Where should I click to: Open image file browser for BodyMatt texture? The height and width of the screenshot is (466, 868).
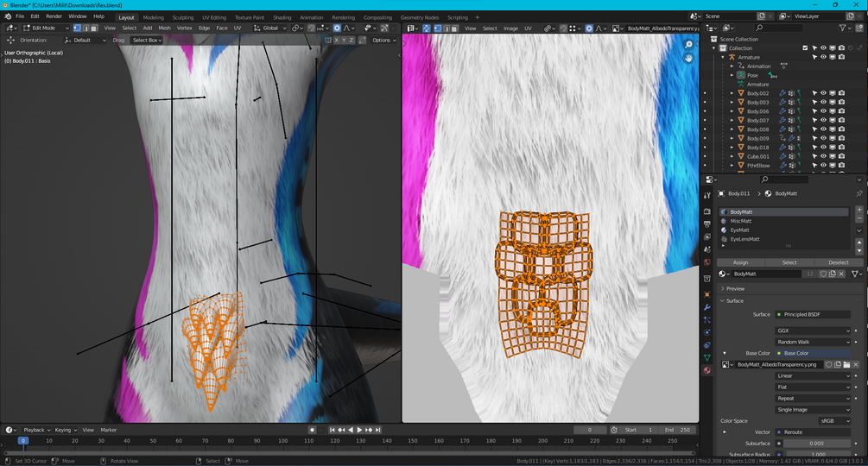pos(846,365)
